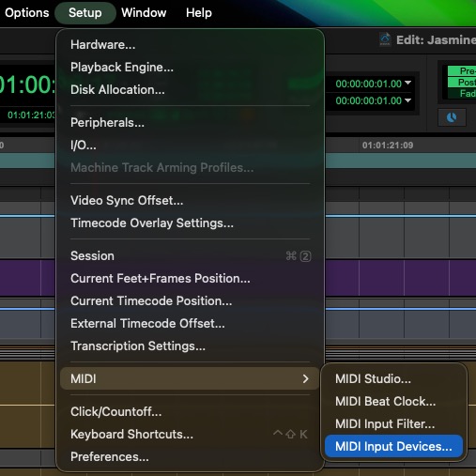Choose Hardware... from Setup menu
476x476 pixels.
point(190,45)
